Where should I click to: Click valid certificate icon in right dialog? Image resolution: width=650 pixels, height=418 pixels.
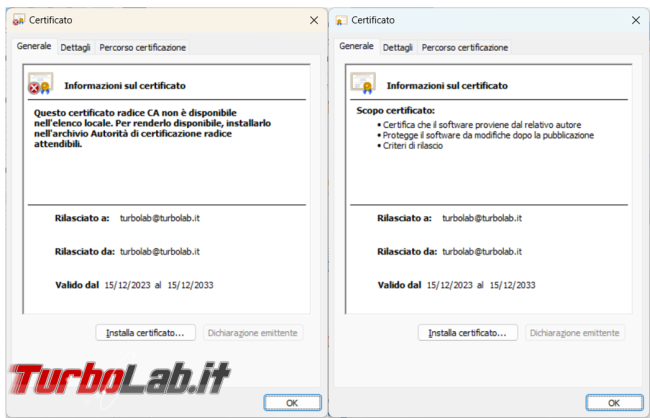363,83
